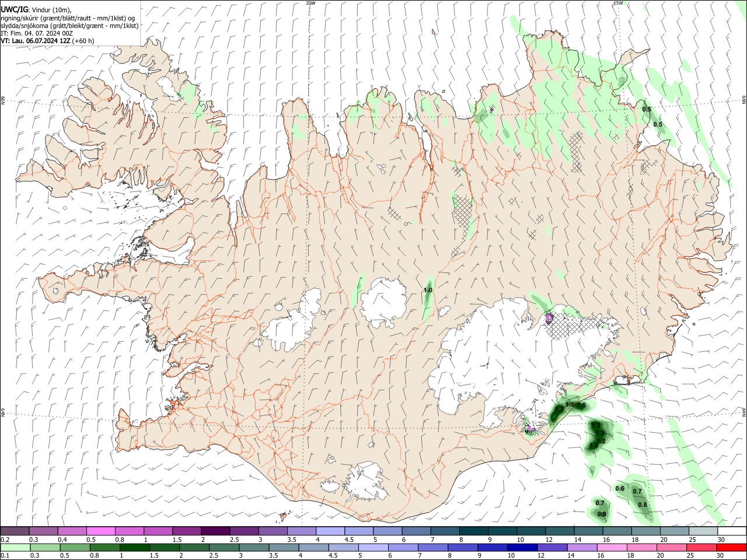The height and width of the screenshot is (560, 747).
Task: Select the bright red swatch labeled 30
Action: click(731, 547)
